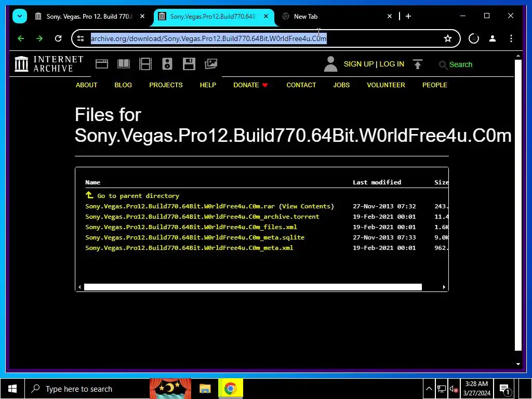
Task: Click the Last modified column header
Action: tap(377, 182)
